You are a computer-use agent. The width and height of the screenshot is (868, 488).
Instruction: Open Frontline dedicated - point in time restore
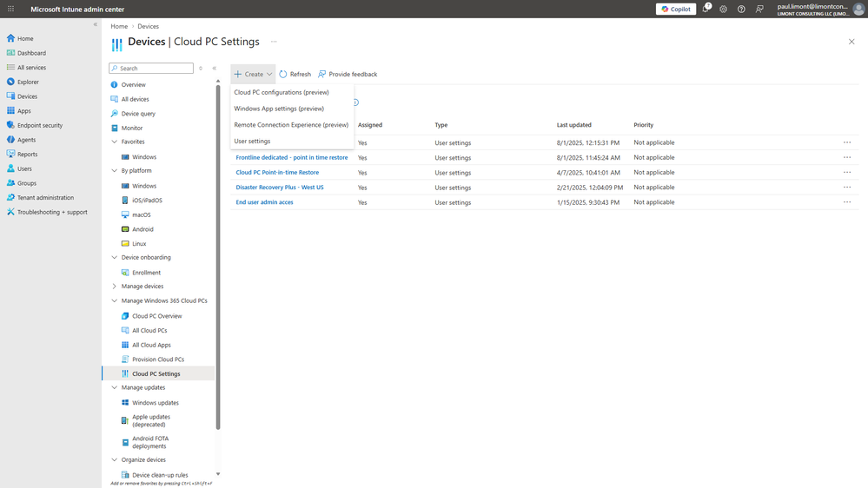point(292,157)
